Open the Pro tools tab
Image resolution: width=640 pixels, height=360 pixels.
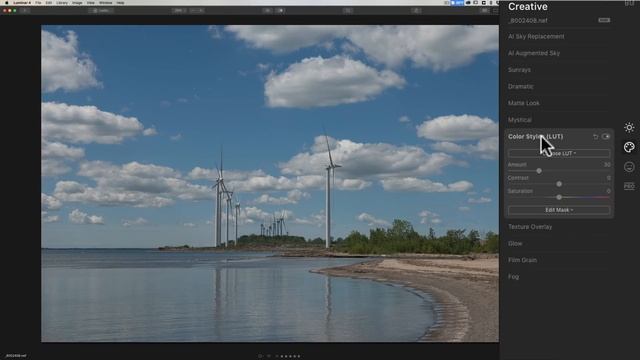point(629,186)
